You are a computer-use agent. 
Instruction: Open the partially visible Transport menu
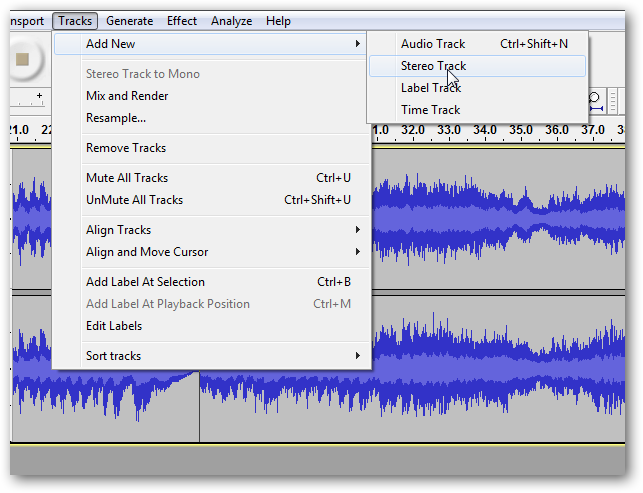27,21
